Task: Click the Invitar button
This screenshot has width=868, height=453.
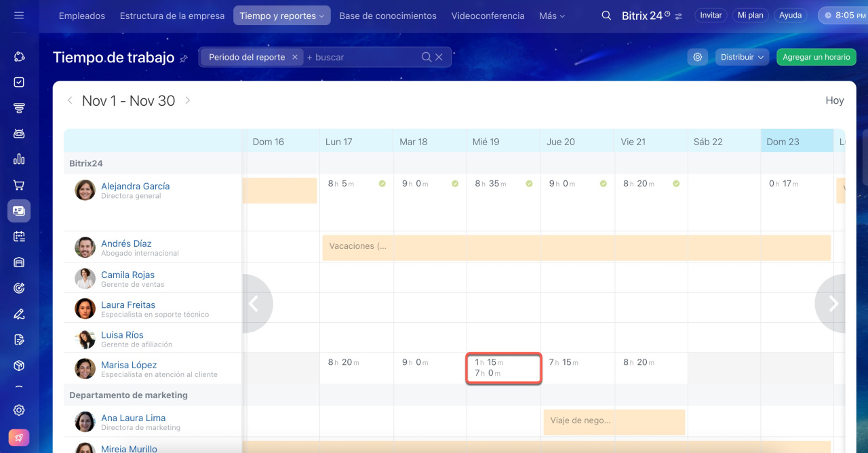Action: click(x=711, y=15)
